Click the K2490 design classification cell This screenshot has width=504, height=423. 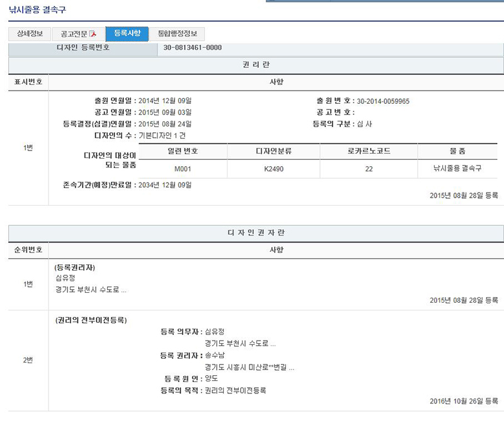coord(274,169)
